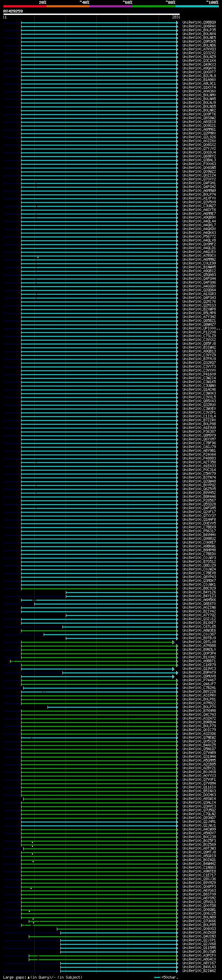
Task: Open hit UniRef100_Q9M3K5
Action: tap(199, 41)
